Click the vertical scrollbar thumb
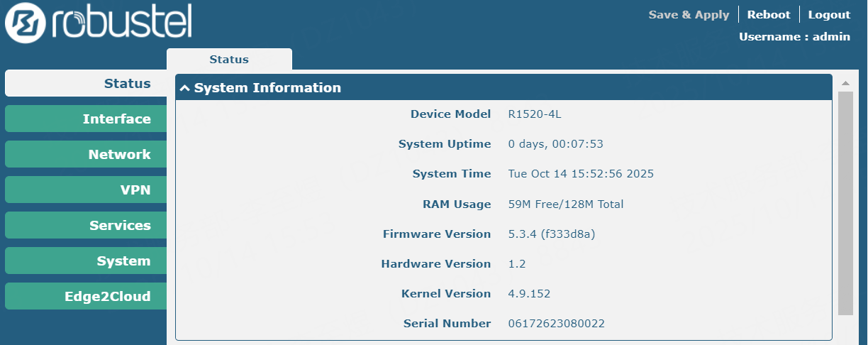Screen dimensions: 868x345 pos(845,202)
